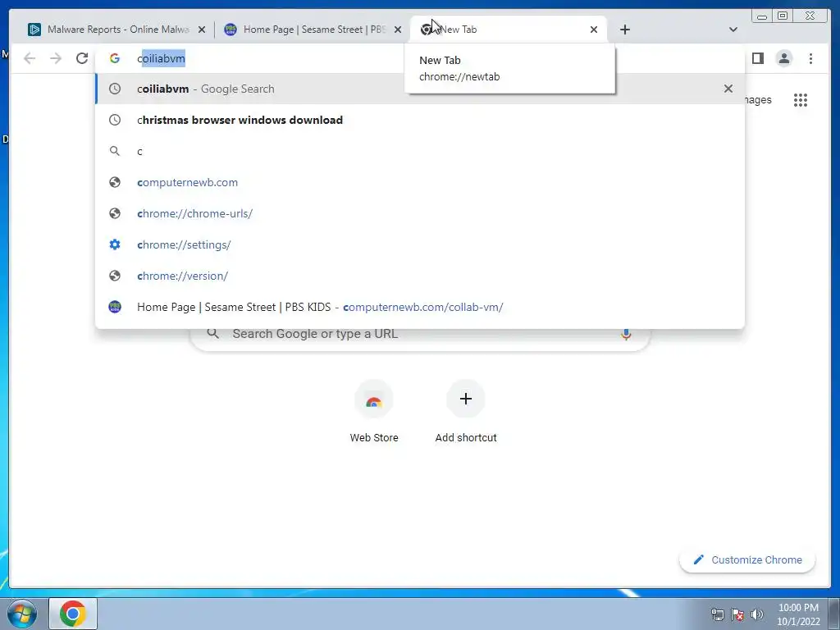Click the history clock icon beside coiliabvm
Viewport: 840px width, 630px height.
click(115, 89)
